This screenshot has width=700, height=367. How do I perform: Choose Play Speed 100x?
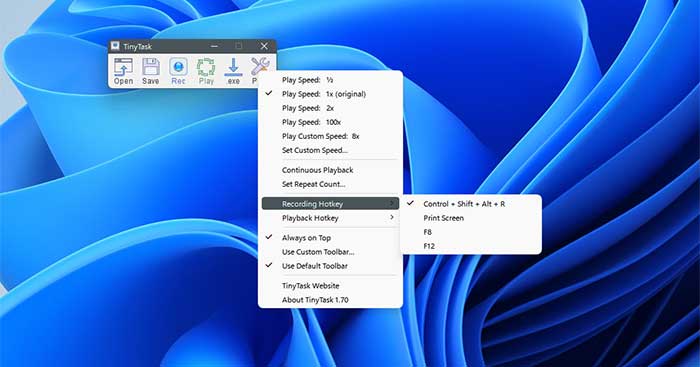pos(330,122)
